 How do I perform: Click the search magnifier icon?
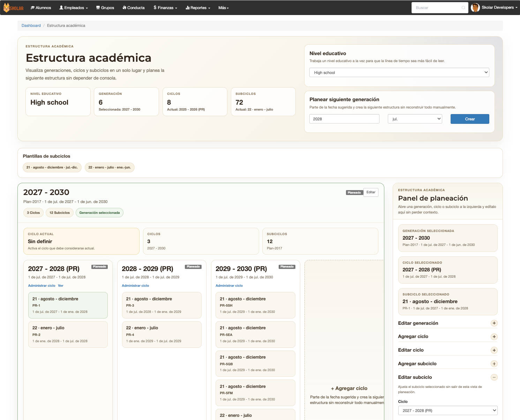[463, 8]
